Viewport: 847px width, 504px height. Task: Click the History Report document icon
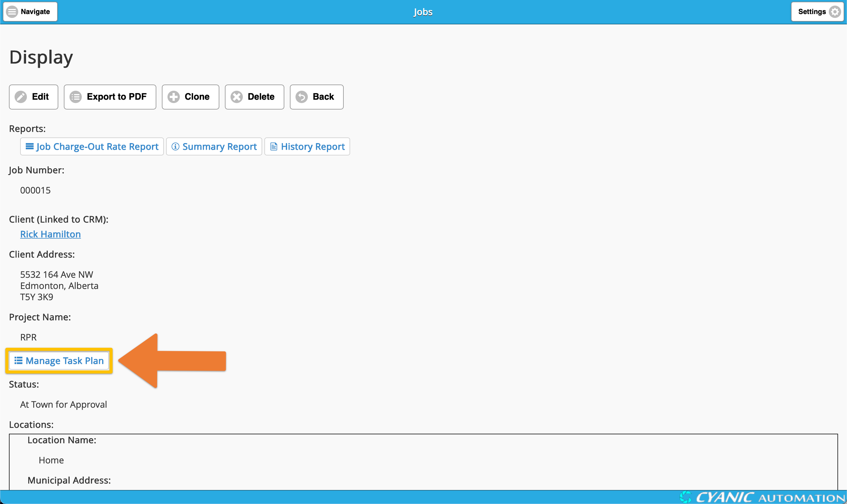273,146
